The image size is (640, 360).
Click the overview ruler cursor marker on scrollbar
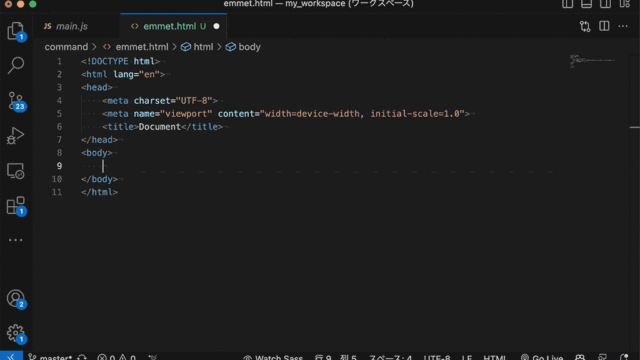634,128
